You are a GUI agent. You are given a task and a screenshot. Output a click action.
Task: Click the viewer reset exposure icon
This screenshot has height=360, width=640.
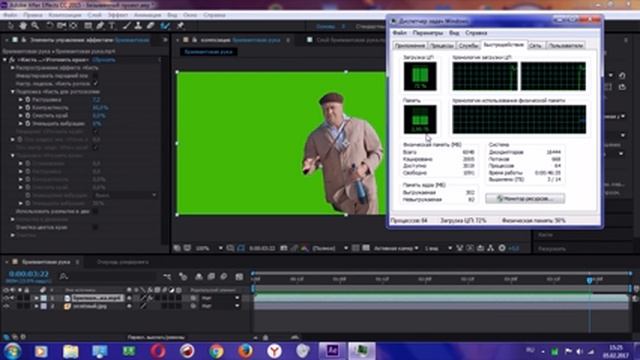pyautogui.click(x=502, y=248)
